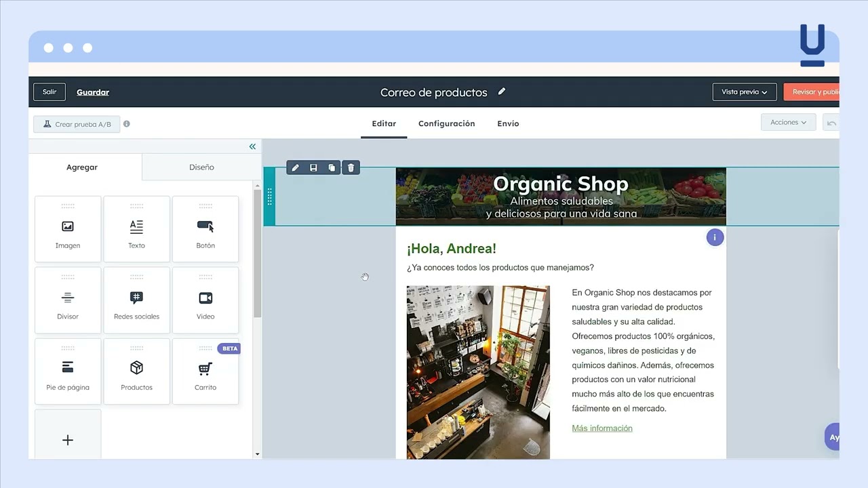The width and height of the screenshot is (868, 488).
Task: Delete section with the trash icon
Action: 351,167
